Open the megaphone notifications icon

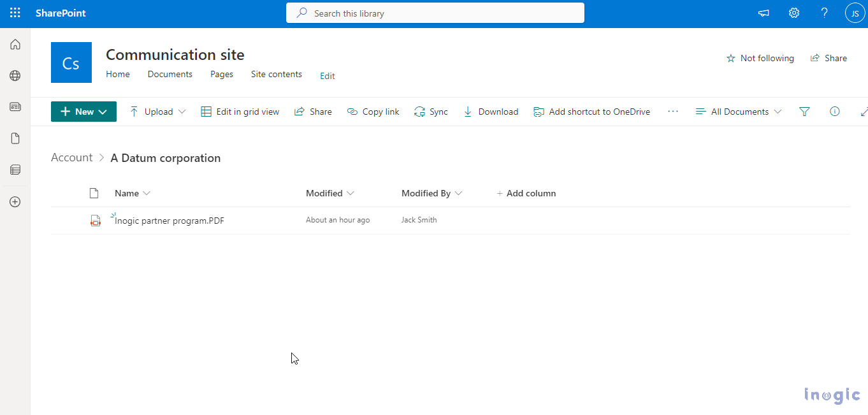pyautogui.click(x=763, y=13)
